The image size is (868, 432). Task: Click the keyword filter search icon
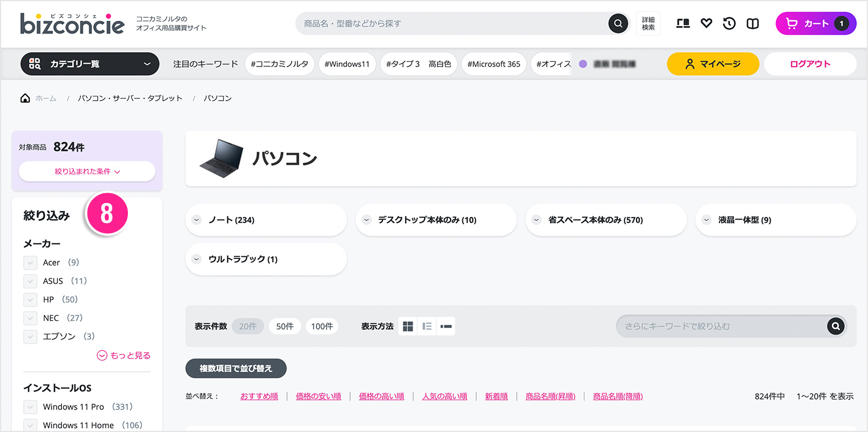click(835, 326)
